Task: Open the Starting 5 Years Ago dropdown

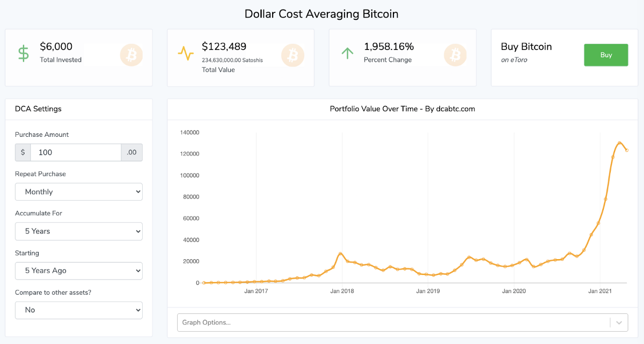Action: click(78, 270)
